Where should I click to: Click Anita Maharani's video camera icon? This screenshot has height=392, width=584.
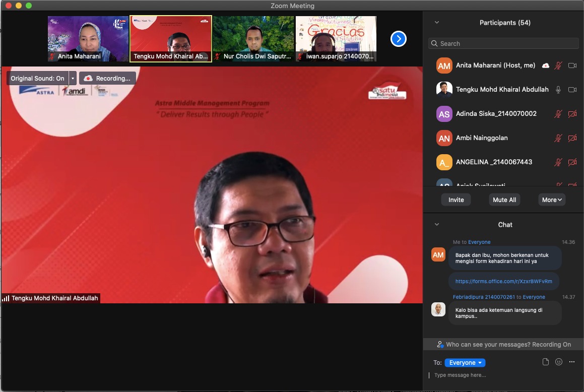coord(572,66)
